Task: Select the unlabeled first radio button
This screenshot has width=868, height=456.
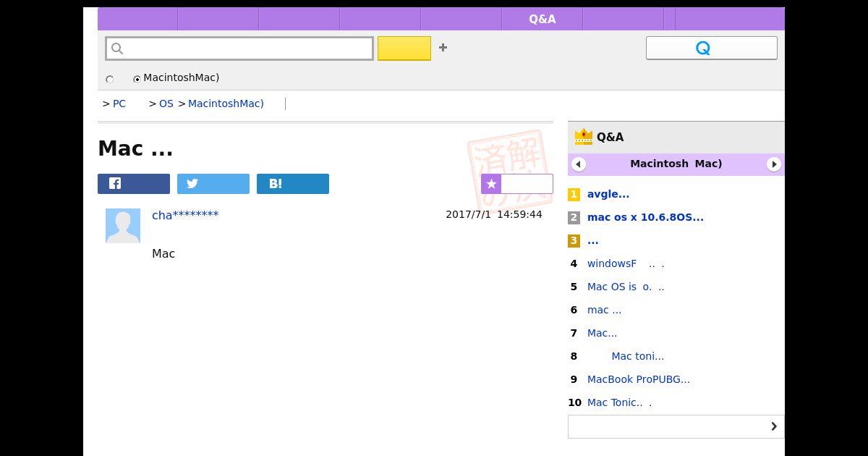Action: (110, 79)
